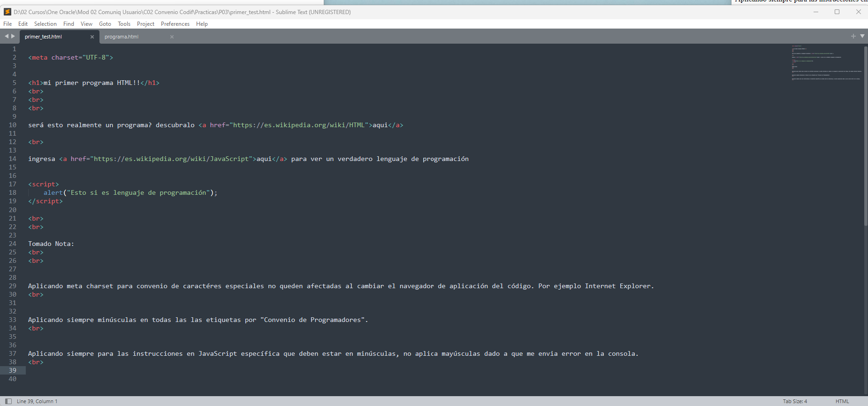This screenshot has width=868, height=406.
Task: Click the 'Aplicando meta charset' paragraph line
Action: click(341, 286)
